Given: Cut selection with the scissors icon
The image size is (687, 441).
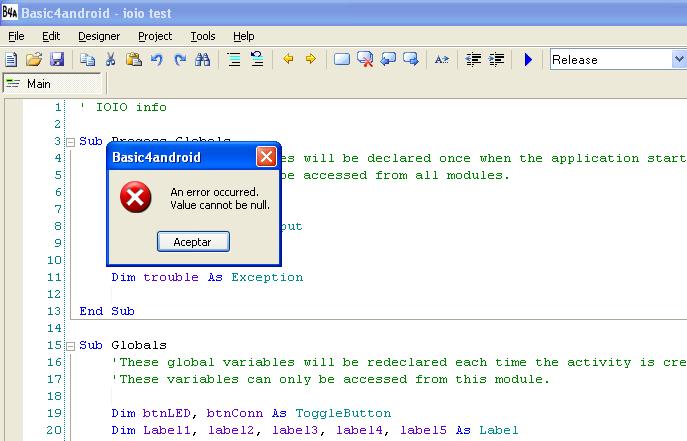Looking at the screenshot, I should click(110, 59).
